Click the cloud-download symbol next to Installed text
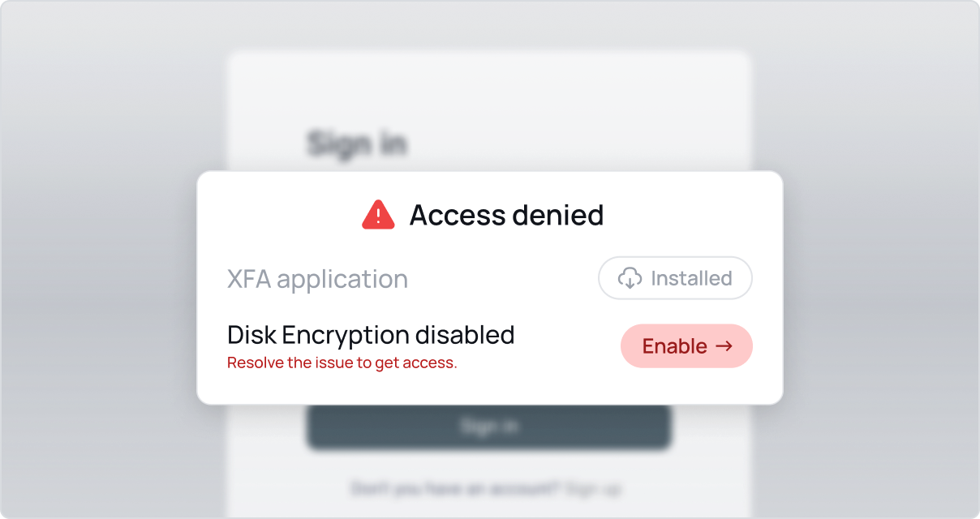 [630, 278]
